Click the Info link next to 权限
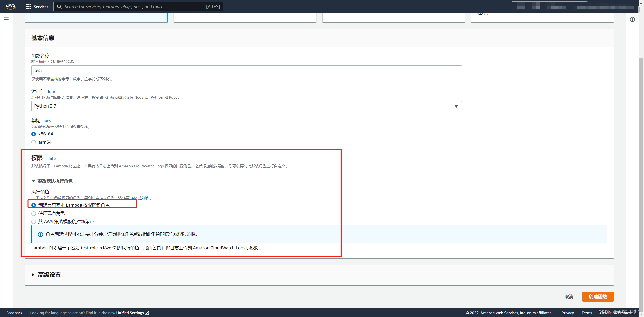The height and width of the screenshot is (317, 644). tap(52, 158)
